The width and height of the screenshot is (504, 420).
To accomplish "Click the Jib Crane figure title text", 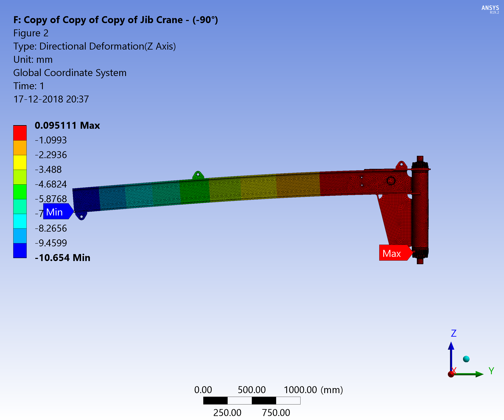I will pyautogui.click(x=115, y=20).
